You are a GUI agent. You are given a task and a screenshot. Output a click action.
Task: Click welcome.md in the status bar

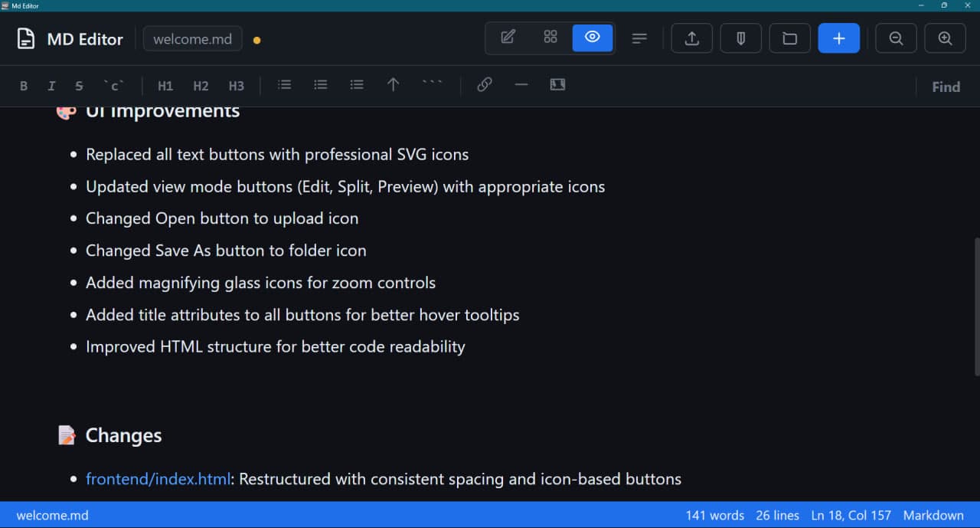pos(52,515)
